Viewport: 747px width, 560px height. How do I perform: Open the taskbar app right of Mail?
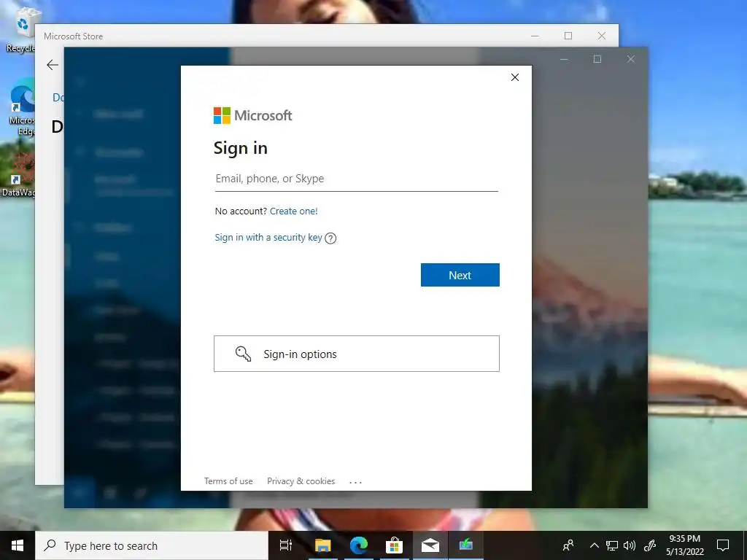tap(465, 545)
